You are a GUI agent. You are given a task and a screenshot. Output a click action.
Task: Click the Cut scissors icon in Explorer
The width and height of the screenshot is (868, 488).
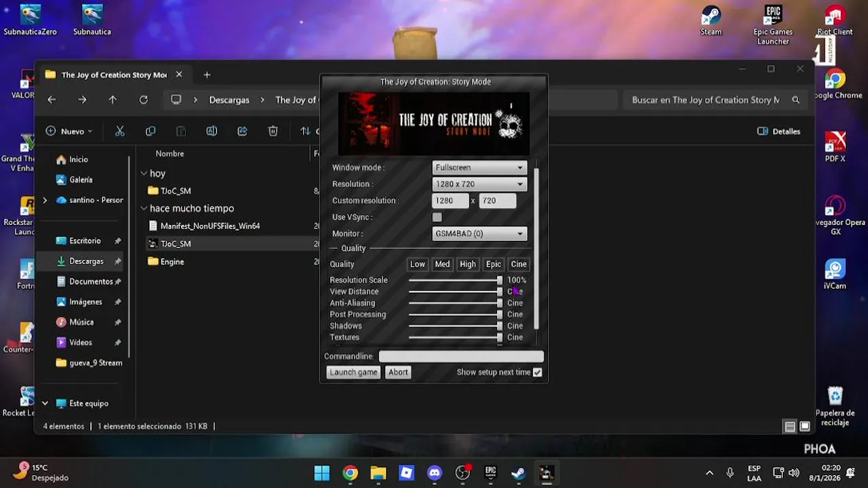(x=120, y=131)
